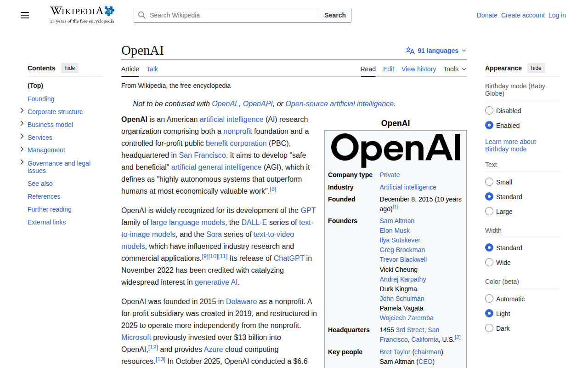Select Light color mode

click(489, 313)
